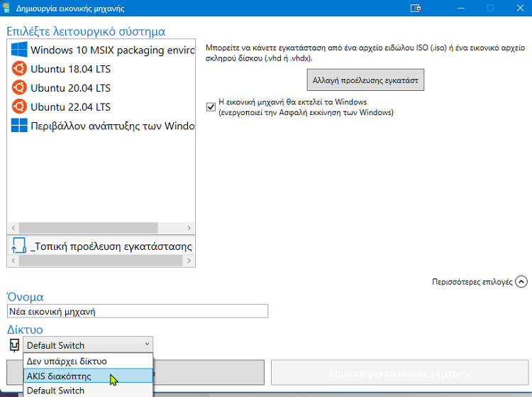Click the Όνομα text field

[x=138, y=311]
